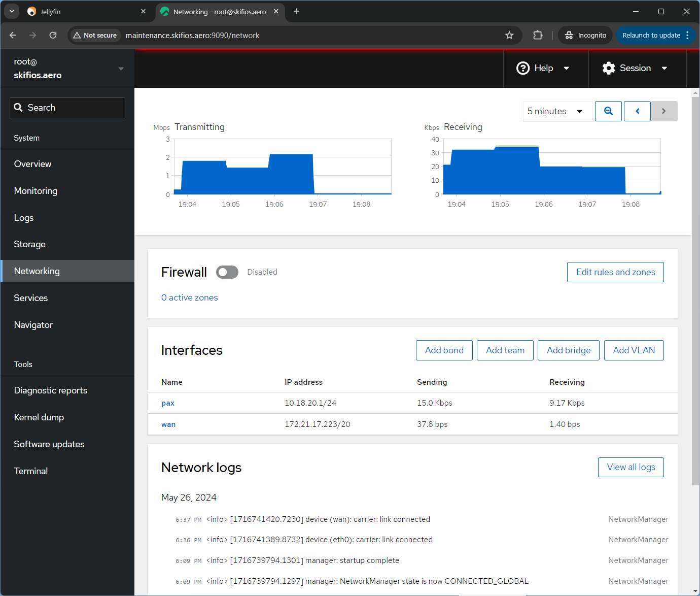
Task: Click the zoom out magnifier button
Action: 608,111
